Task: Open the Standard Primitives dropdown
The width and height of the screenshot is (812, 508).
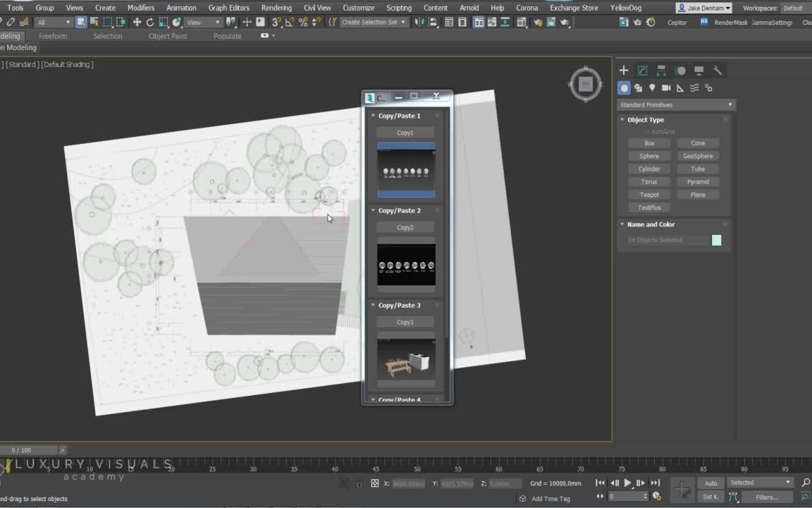Action: click(x=675, y=104)
